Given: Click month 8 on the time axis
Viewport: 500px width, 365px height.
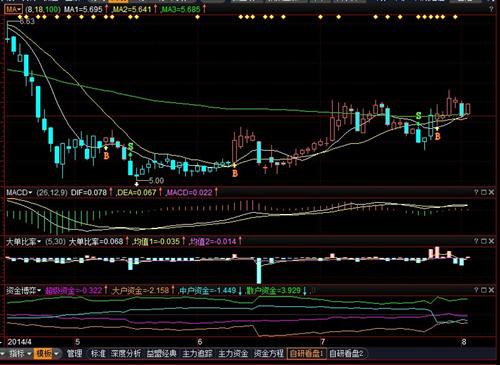Looking at the screenshot, I should 464,342.
